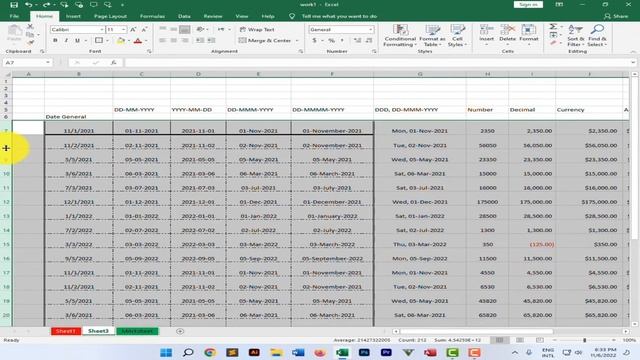Undo the last action

[28, 4]
